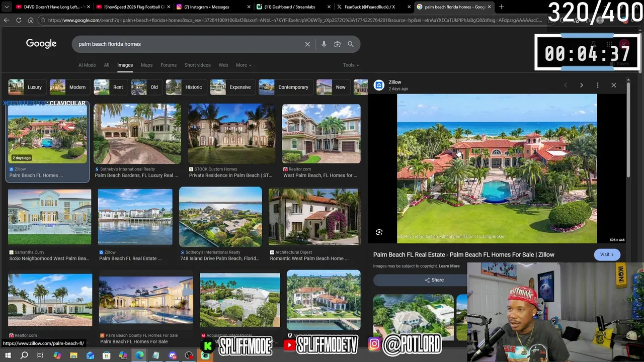
Task: Select the Maps tab
Action: (x=146, y=65)
